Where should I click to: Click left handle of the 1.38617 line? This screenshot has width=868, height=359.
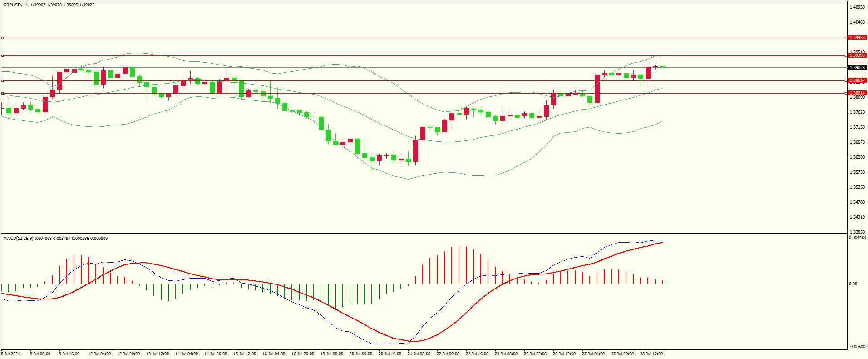click(3, 80)
